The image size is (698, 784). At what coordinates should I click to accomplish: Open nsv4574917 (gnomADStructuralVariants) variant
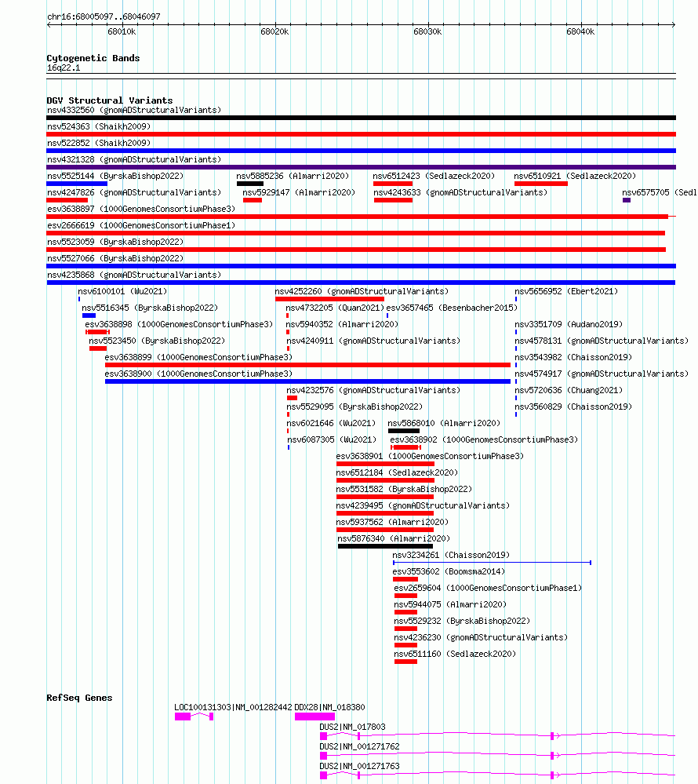pyautogui.click(x=602, y=374)
